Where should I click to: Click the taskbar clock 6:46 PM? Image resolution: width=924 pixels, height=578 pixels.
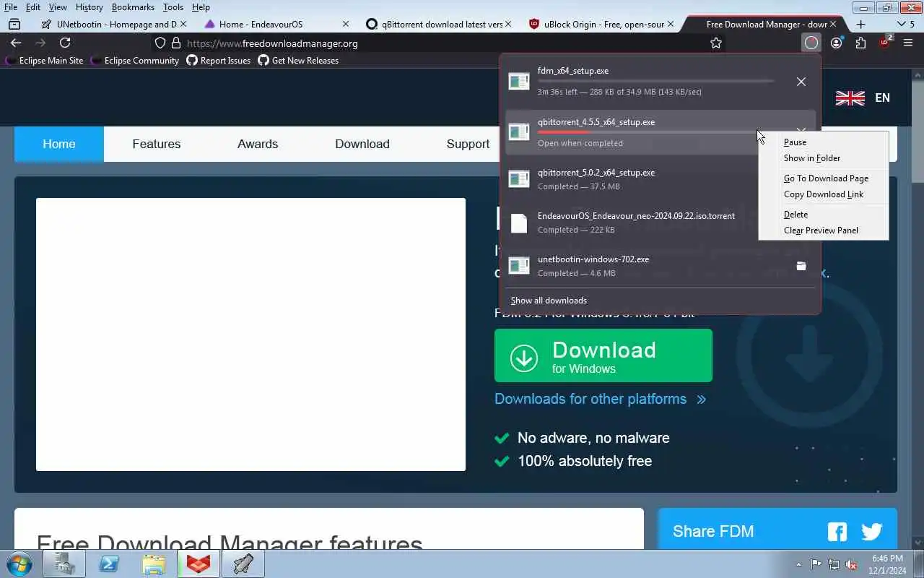(887, 564)
